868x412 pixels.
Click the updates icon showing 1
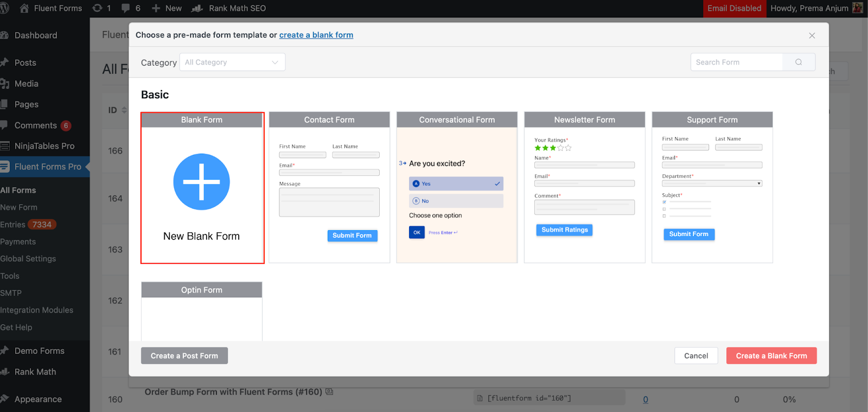(98, 8)
